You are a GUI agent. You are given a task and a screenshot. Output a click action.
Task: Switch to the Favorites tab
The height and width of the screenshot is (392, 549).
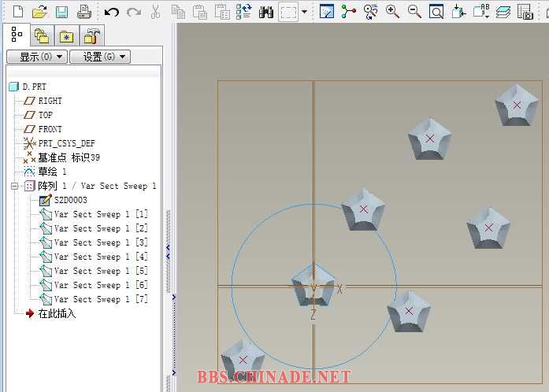pyautogui.click(x=66, y=35)
